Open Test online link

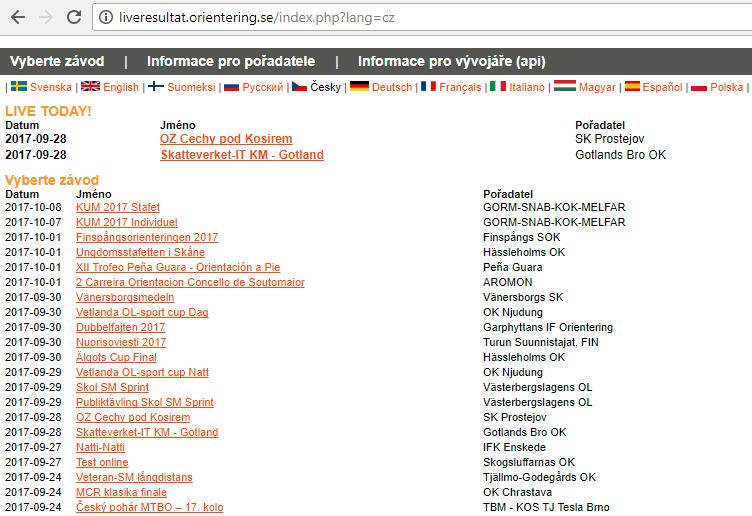click(x=102, y=462)
